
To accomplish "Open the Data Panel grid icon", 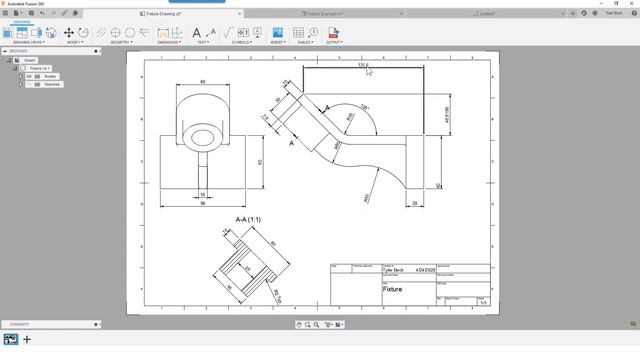I will coord(5,13).
